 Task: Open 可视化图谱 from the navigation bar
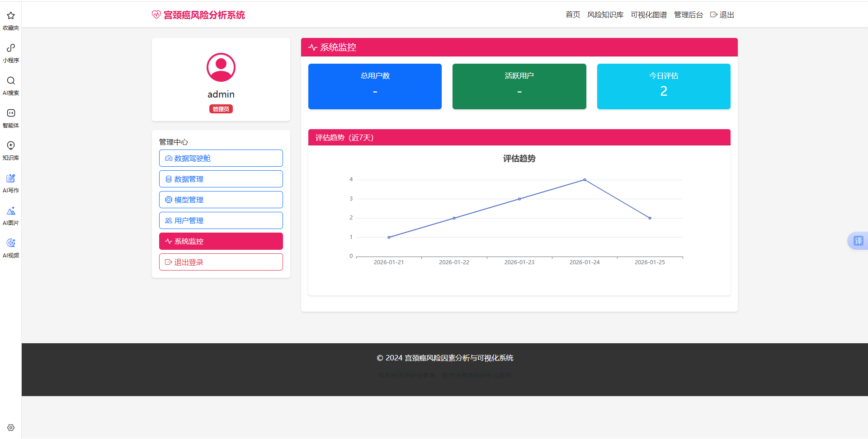[x=649, y=14]
